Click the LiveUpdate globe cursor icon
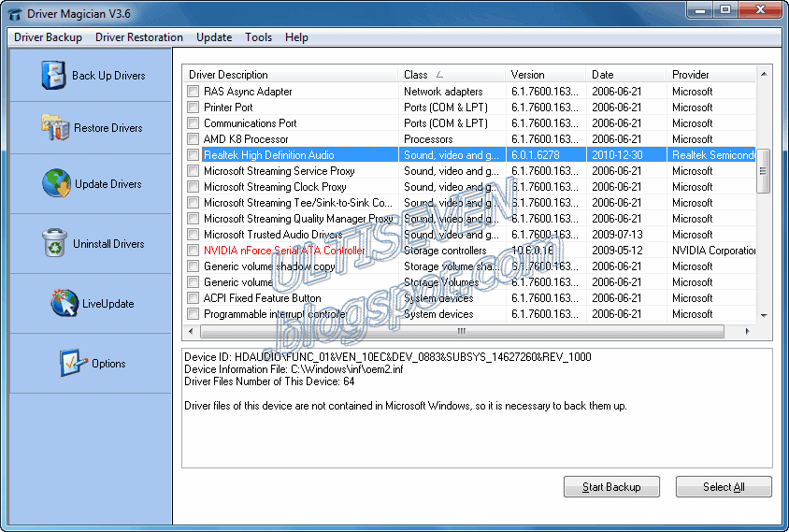This screenshot has height=532, width=789. (x=65, y=303)
